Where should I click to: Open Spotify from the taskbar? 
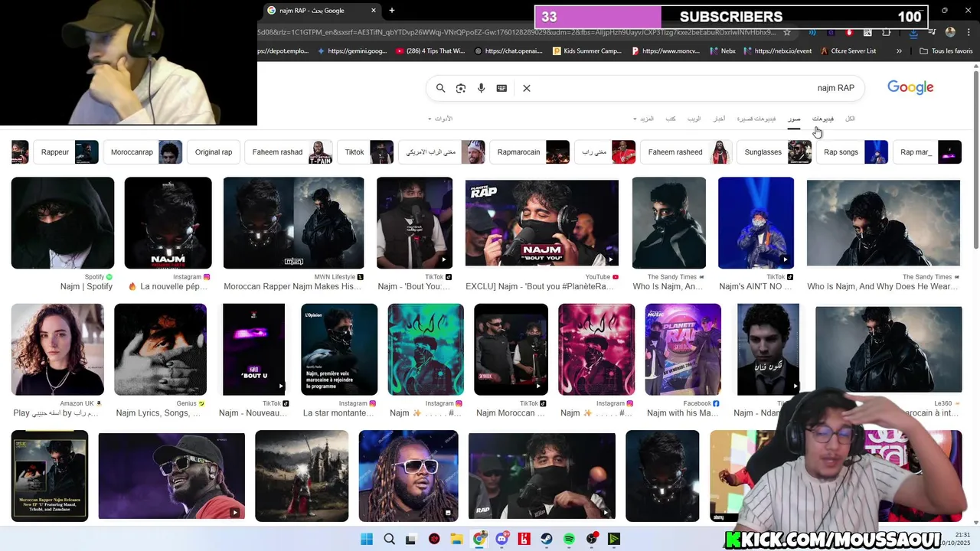point(569,540)
